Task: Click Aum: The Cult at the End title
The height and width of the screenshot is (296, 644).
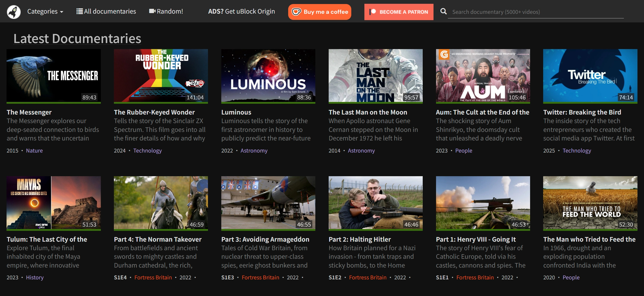Action: click(483, 112)
